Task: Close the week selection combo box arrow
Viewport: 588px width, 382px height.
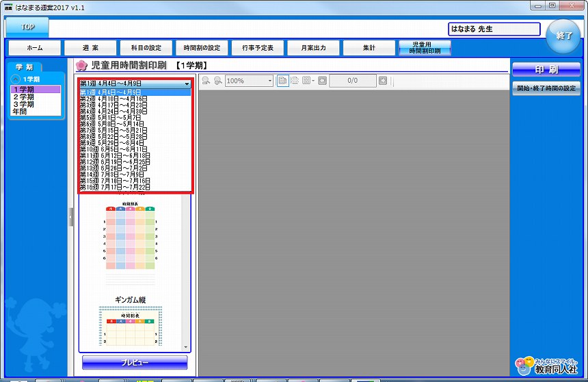Action: (x=187, y=84)
